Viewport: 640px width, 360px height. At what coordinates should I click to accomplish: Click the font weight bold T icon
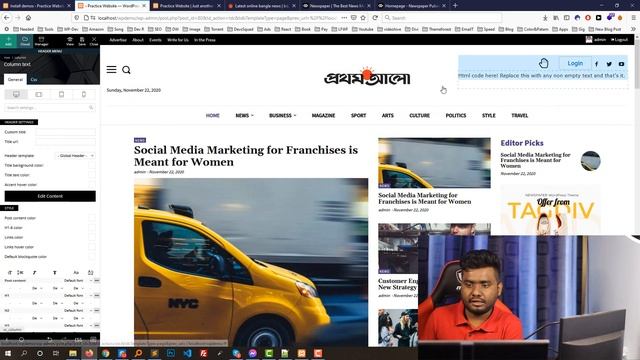pos(55,272)
